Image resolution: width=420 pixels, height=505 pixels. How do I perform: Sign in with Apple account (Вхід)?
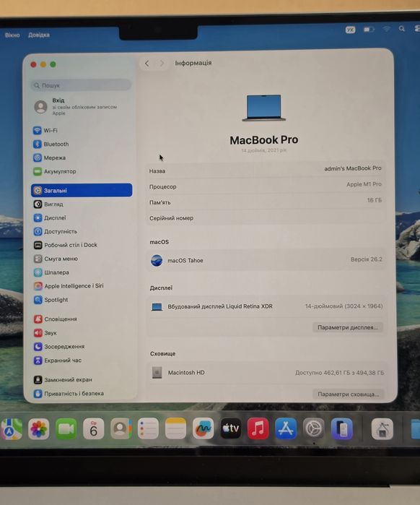[x=76, y=107]
